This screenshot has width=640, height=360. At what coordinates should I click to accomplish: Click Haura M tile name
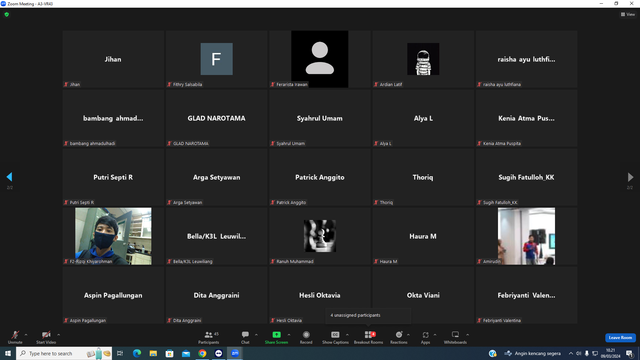pyautogui.click(x=423, y=236)
